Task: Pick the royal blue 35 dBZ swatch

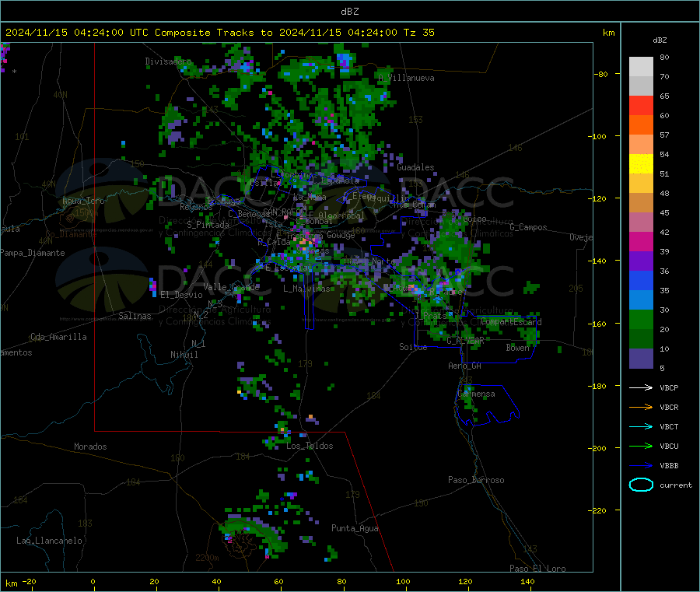Action: coord(641,280)
